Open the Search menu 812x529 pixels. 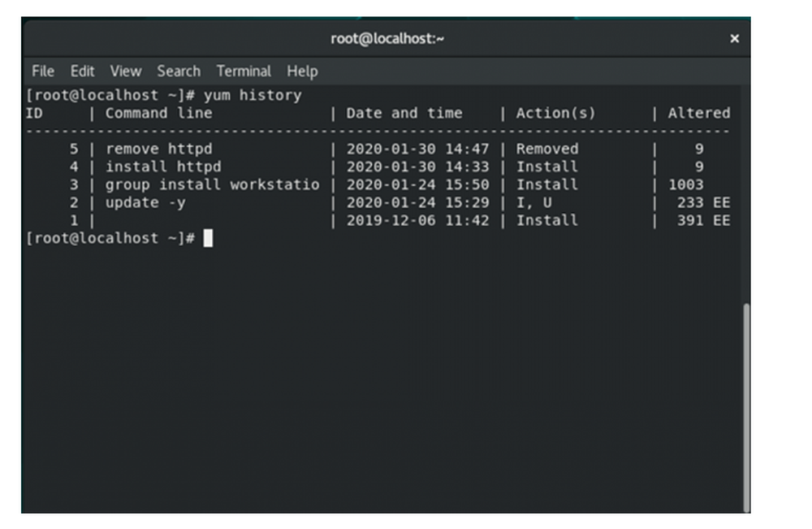click(x=179, y=71)
